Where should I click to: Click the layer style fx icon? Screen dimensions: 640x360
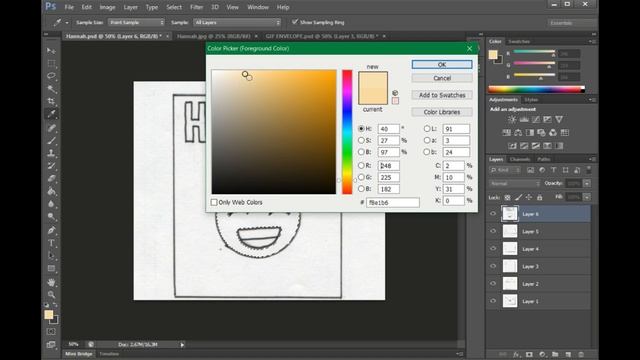coord(516,355)
